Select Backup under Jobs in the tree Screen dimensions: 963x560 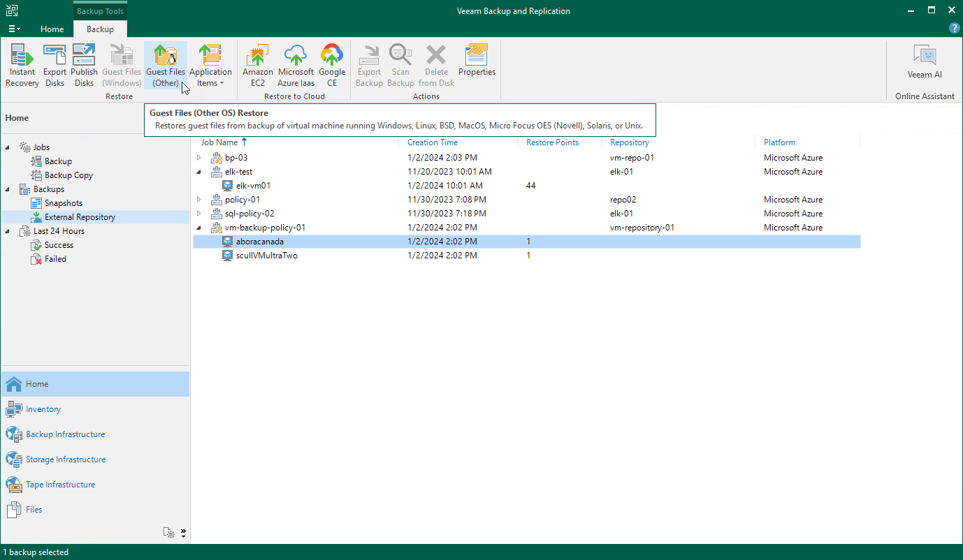(x=58, y=161)
